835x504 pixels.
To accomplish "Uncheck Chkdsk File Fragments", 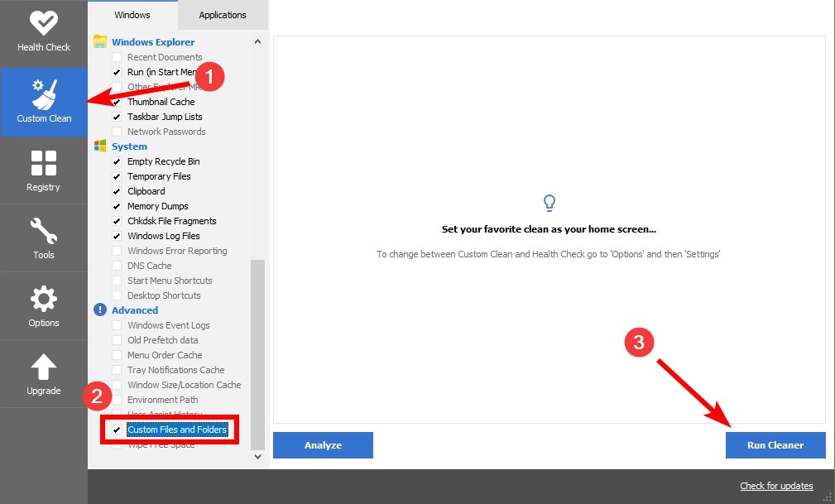I will (117, 221).
